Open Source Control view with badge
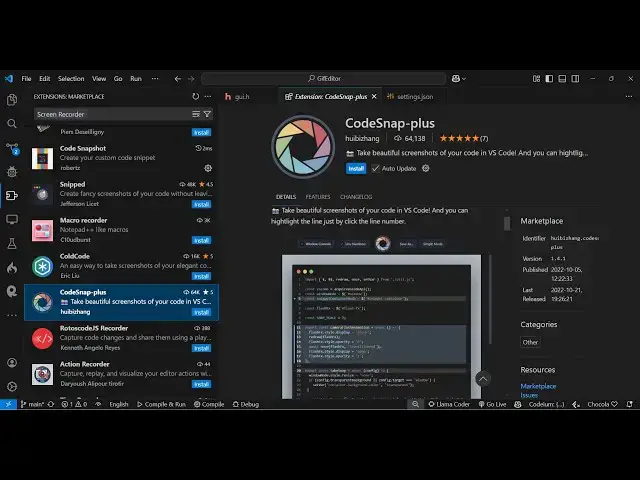This screenshot has height=480, width=640. [12, 148]
